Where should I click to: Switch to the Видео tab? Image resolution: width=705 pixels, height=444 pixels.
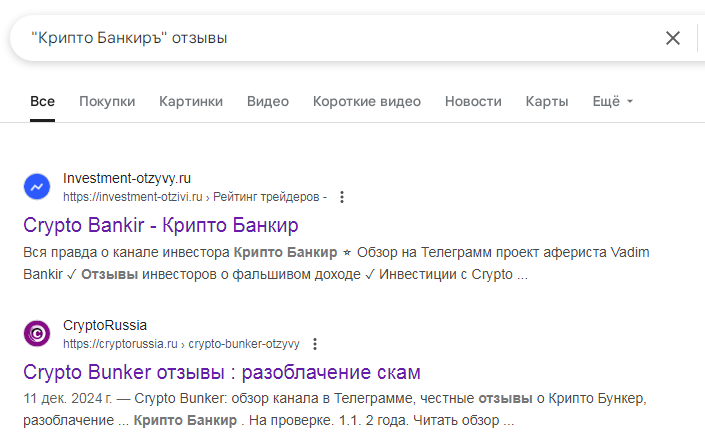pyautogui.click(x=268, y=102)
